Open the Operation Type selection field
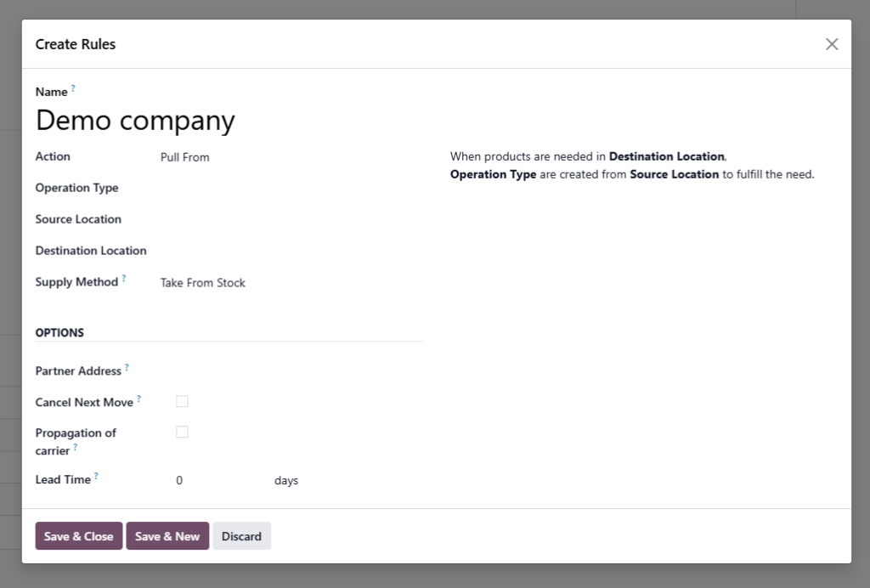The height and width of the screenshot is (588, 870). pyautogui.click(x=289, y=189)
